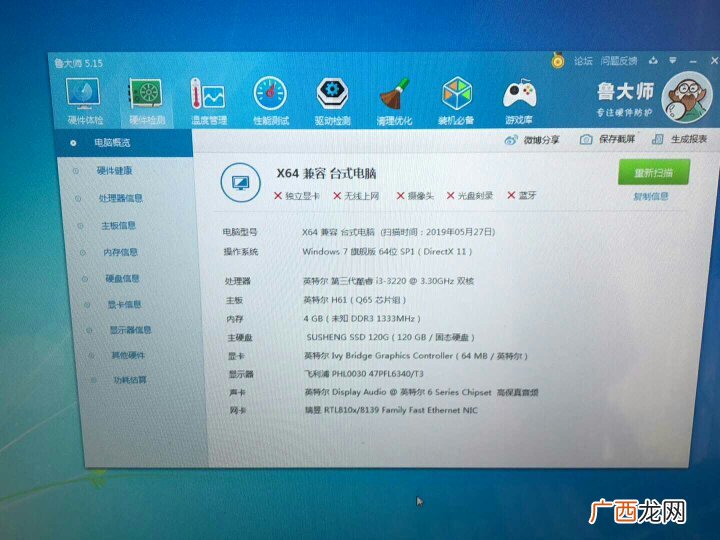Open 装机必备 essential software cube icon
The height and width of the screenshot is (540, 720).
coord(456,94)
